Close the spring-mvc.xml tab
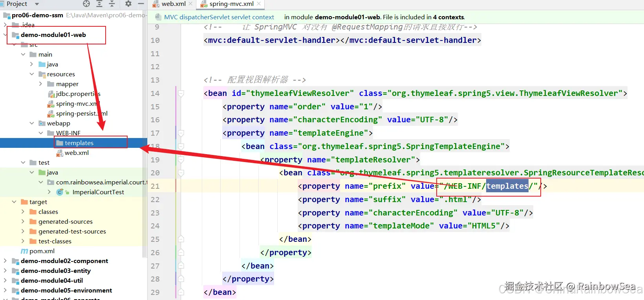Screen dimensions: 644x300 pyautogui.click(x=259, y=4)
